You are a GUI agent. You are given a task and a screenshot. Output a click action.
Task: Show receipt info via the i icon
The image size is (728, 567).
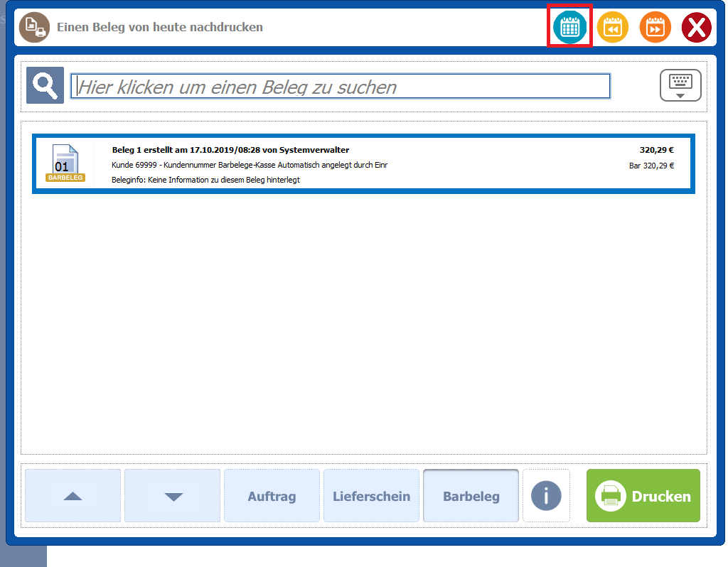546,496
